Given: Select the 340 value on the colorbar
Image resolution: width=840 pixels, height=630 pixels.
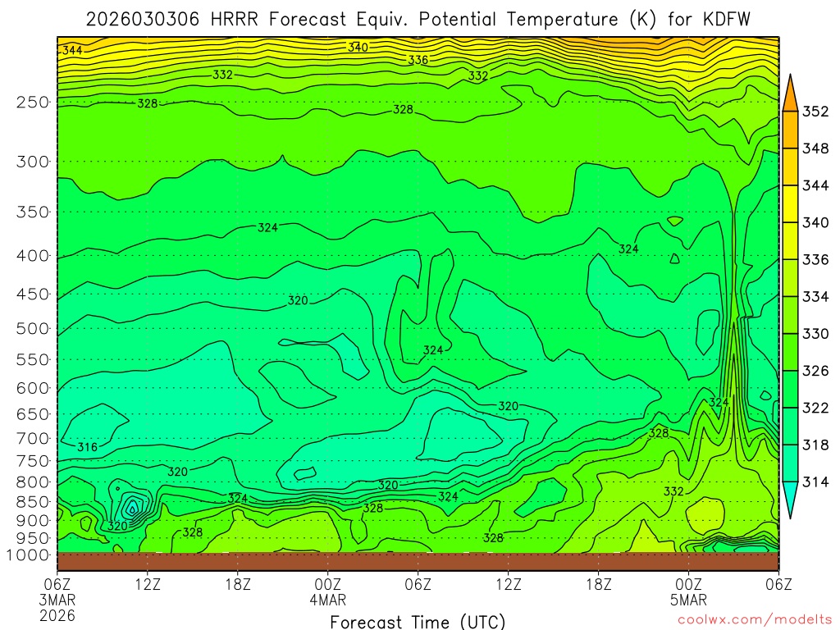Looking at the screenshot, I should coord(815,223).
